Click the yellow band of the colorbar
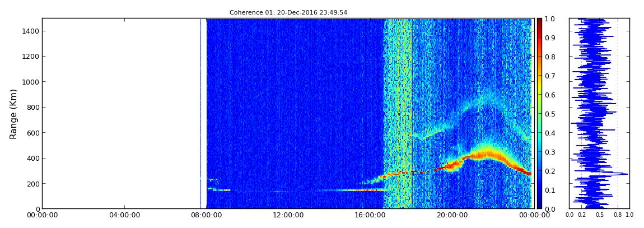 [539, 86]
